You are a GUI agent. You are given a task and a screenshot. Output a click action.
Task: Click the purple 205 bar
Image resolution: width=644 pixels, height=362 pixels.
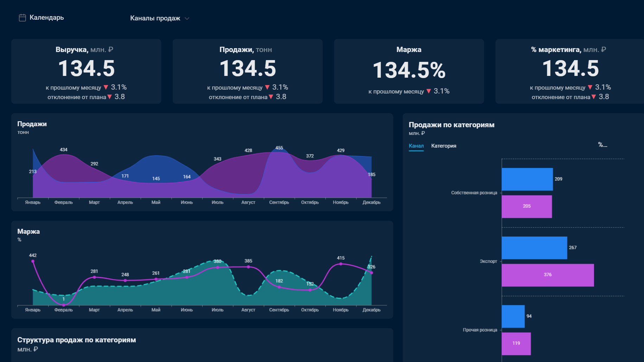click(527, 207)
